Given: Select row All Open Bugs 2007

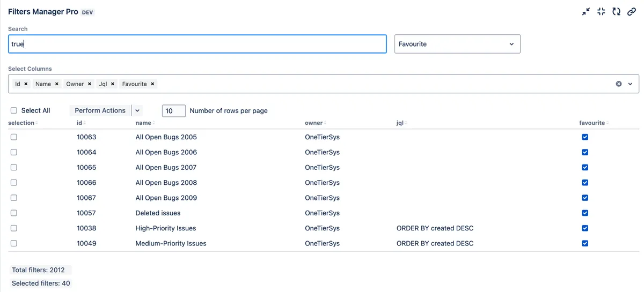Looking at the screenshot, I should 14,167.
